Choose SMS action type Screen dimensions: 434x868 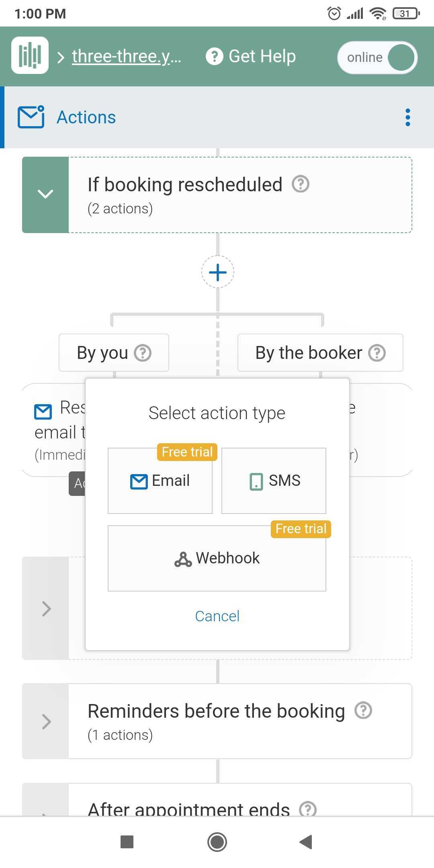[274, 481]
